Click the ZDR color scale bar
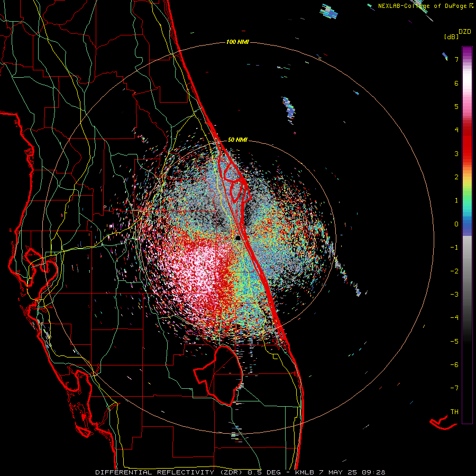Screen dimensions: 476x476 tap(467, 235)
